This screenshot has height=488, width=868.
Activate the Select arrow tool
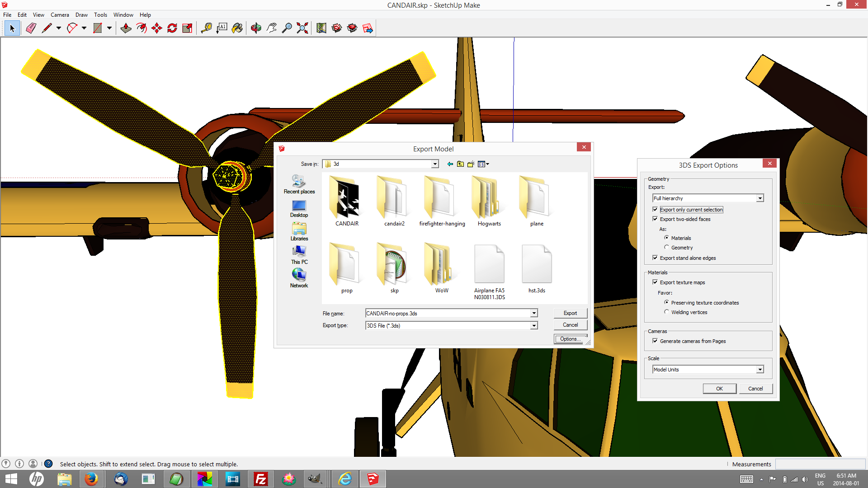tap(12, 28)
